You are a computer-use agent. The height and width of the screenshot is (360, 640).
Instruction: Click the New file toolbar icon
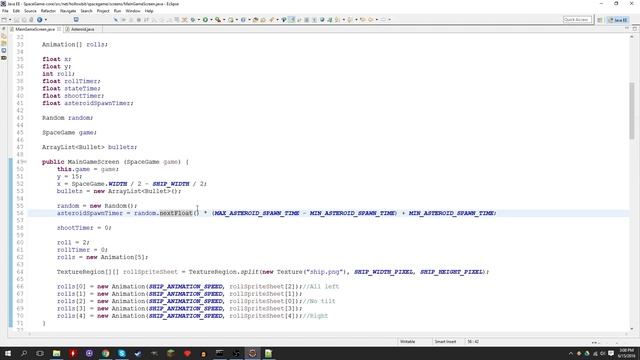[4, 20]
